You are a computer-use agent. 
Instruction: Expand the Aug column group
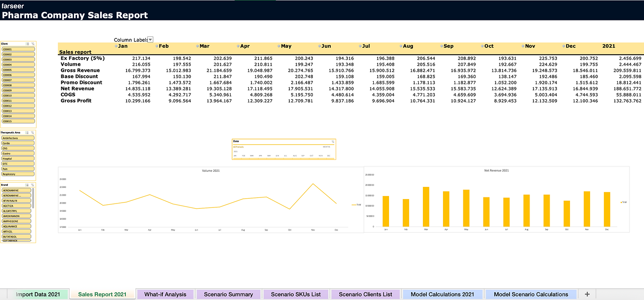[x=401, y=46]
